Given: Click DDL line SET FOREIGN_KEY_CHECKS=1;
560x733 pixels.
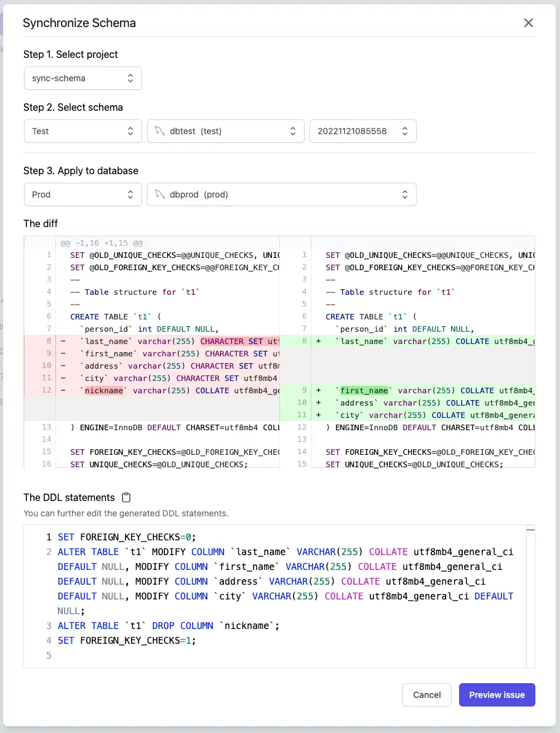Looking at the screenshot, I should (127, 641).
